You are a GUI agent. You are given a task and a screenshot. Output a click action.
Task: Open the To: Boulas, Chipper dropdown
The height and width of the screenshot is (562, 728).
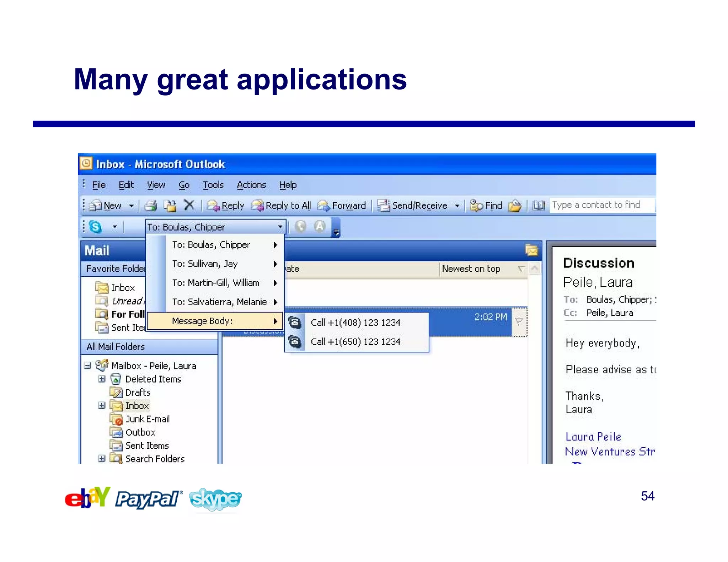click(x=280, y=227)
